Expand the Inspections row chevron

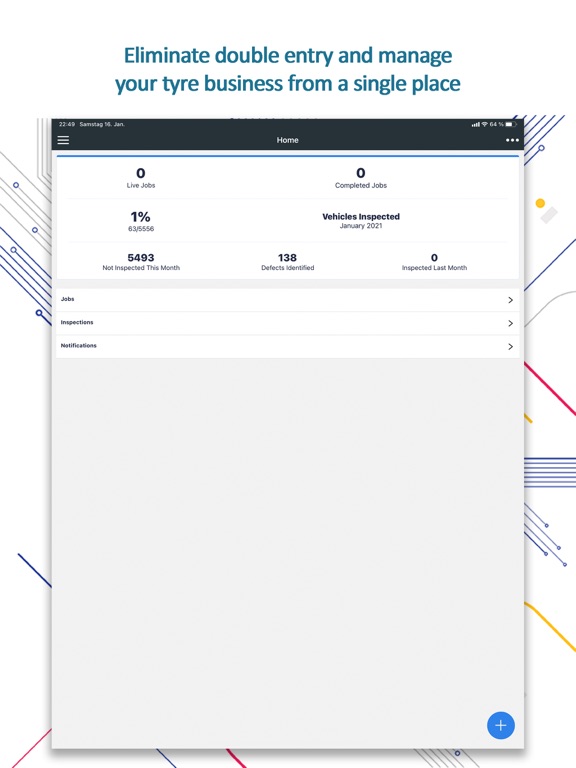tap(510, 323)
